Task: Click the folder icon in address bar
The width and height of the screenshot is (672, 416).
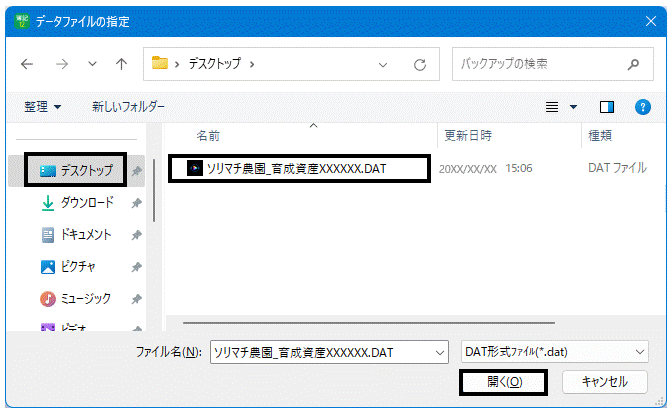Action: click(160, 63)
